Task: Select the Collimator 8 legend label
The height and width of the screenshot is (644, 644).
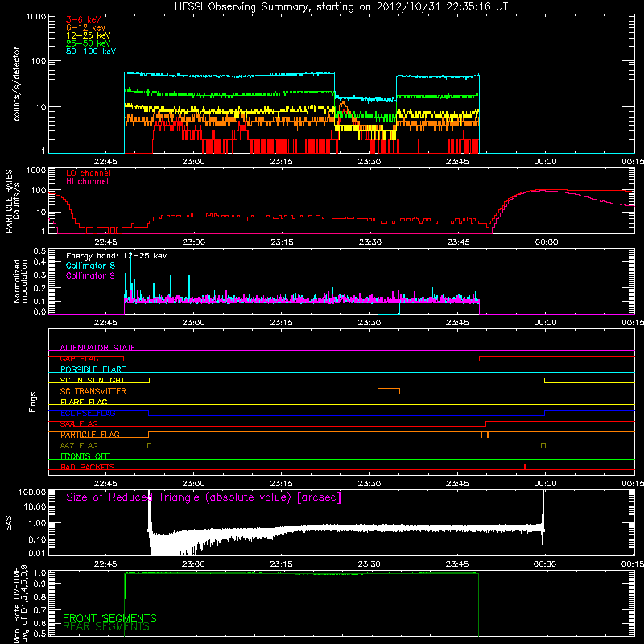Action: (x=90, y=266)
